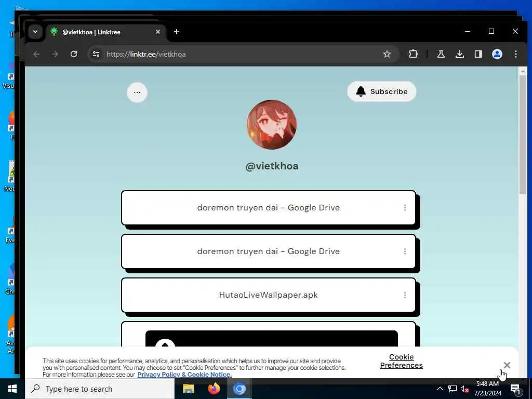This screenshot has width=532, height=399.
Task: Bookmark this page with star icon
Action: pos(387,54)
